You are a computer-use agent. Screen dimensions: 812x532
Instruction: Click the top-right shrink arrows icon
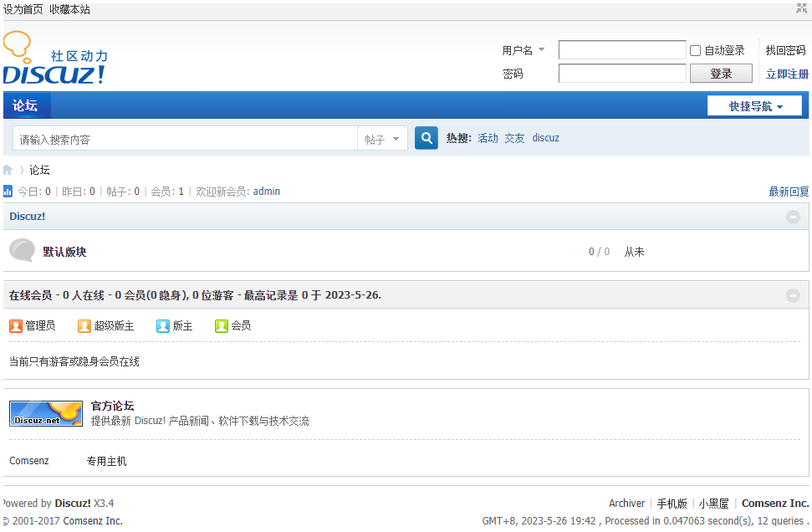pos(802,8)
